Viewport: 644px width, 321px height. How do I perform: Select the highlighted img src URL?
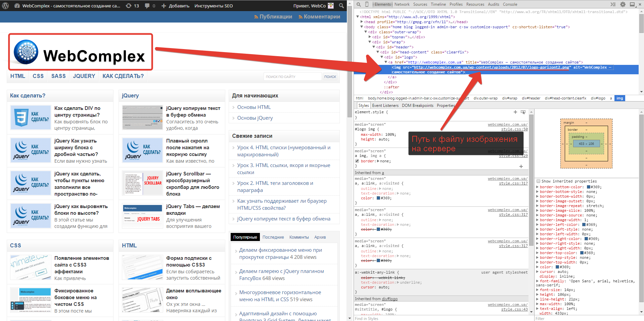pos(492,67)
